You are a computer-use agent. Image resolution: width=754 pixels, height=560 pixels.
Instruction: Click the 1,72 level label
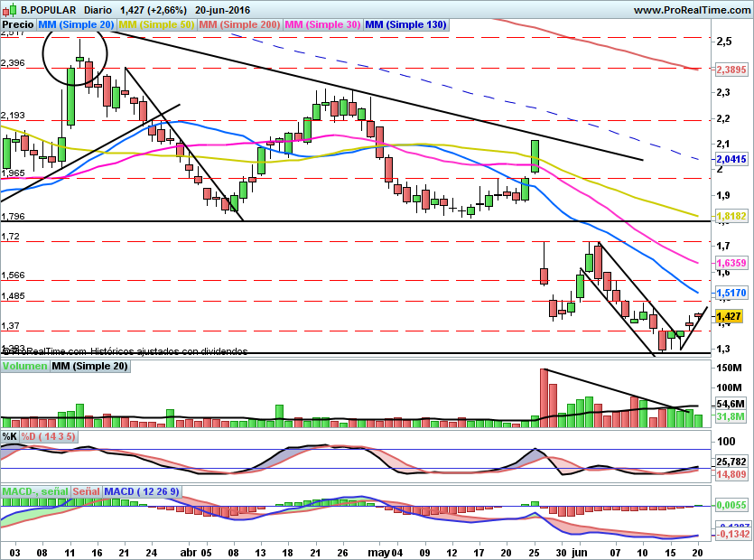11,237
